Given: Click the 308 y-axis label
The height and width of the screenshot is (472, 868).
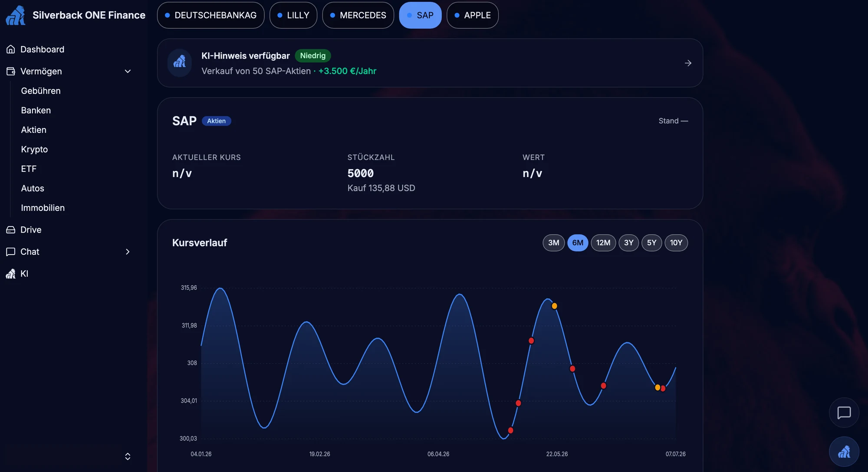Looking at the screenshot, I should pyautogui.click(x=192, y=363).
